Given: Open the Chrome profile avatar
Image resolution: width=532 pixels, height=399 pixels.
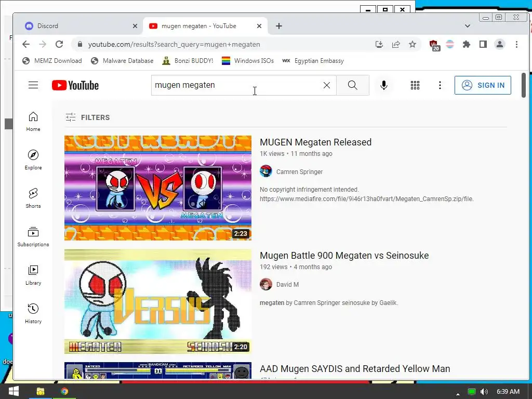Looking at the screenshot, I should pos(499,44).
